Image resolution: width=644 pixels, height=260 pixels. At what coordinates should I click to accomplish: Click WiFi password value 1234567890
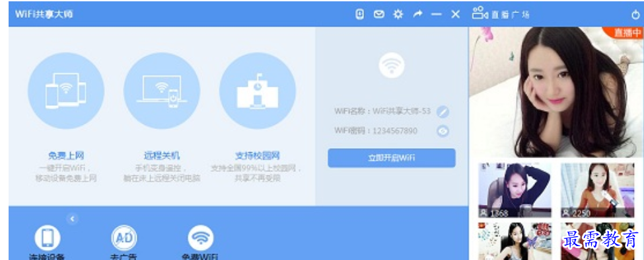tap(395, 131)
